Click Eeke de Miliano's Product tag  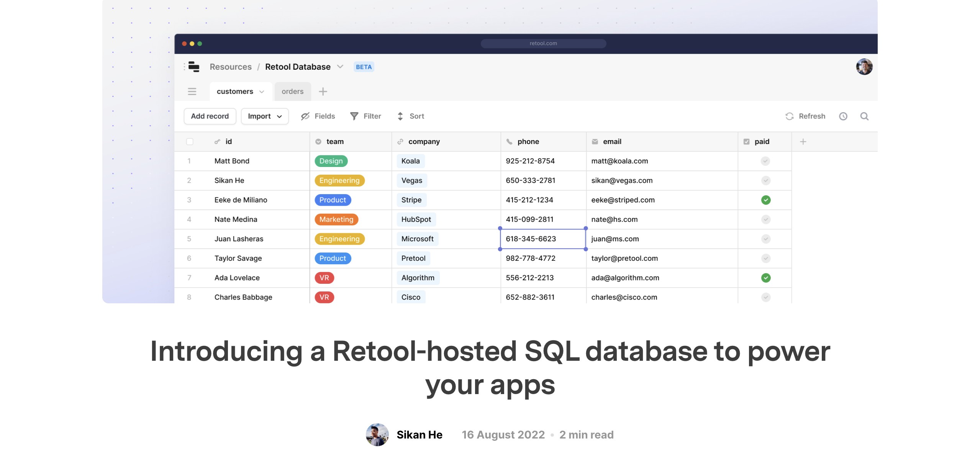pos(333,200)
